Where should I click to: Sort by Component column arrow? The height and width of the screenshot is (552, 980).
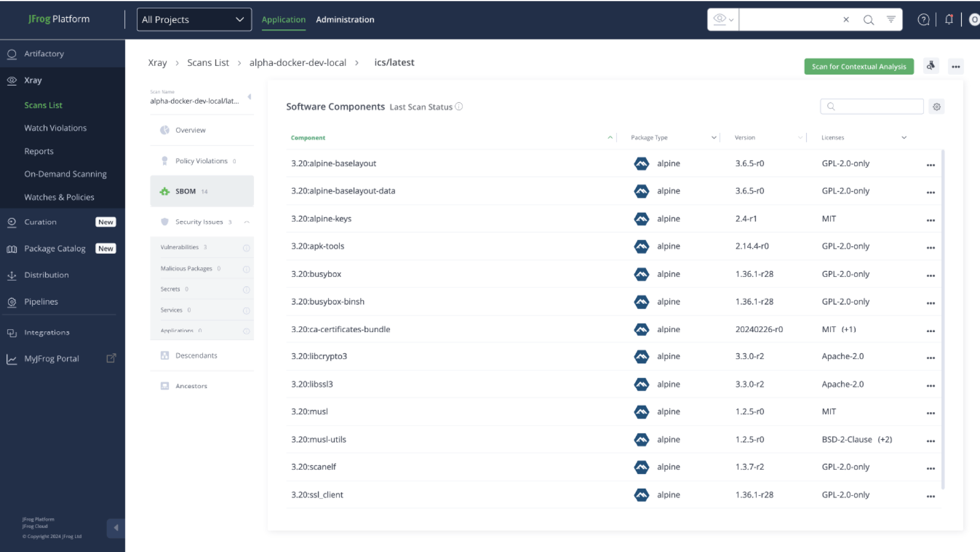coord(610,137)
